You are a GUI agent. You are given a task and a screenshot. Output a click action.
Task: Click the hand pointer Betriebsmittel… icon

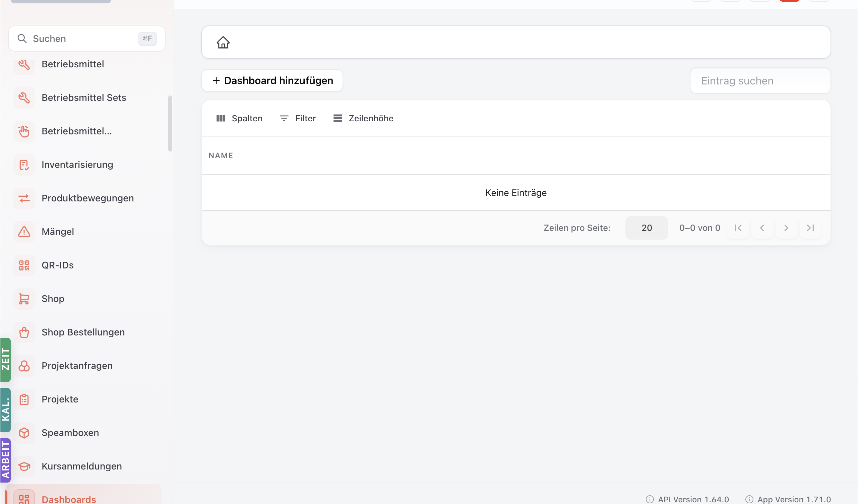click(24, 131)
